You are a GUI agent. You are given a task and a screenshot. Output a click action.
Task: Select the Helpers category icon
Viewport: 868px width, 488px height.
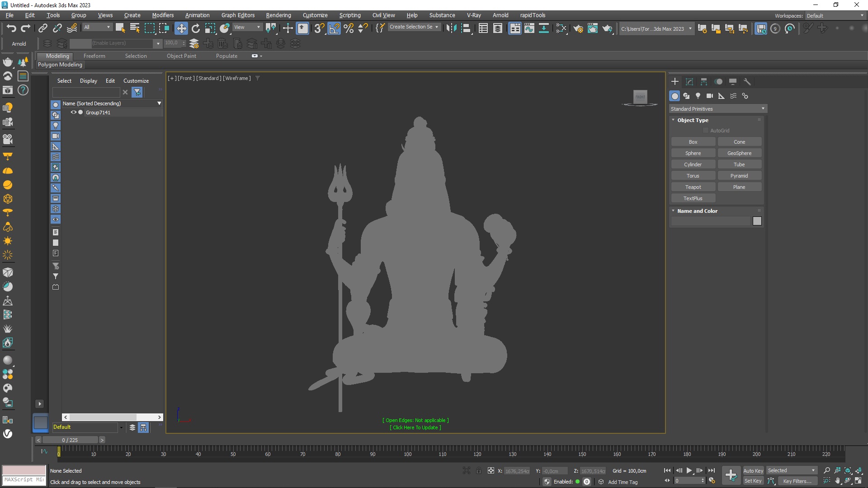722,96
